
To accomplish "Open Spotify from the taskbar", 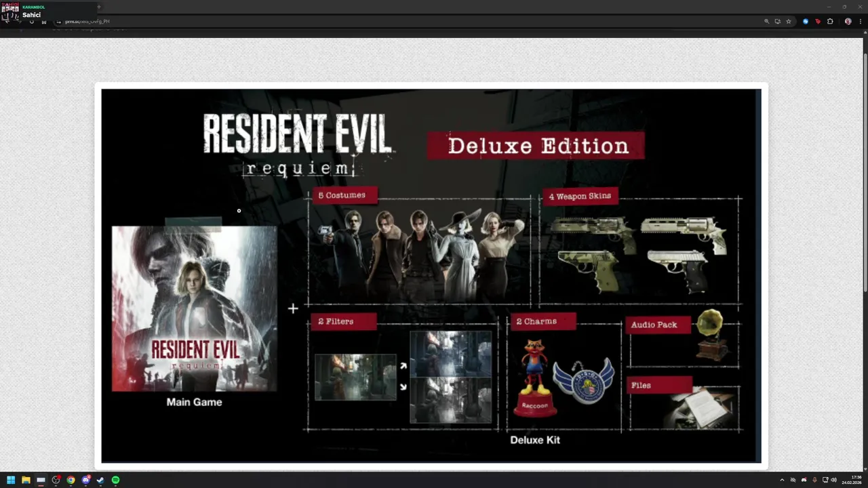I will pyautogui.click(x=115, y=480).
